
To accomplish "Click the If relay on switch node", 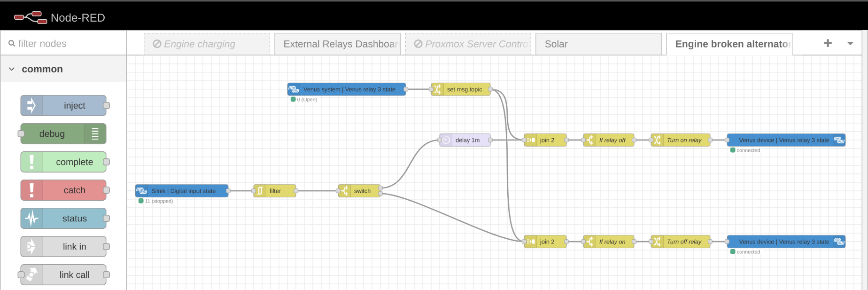I will coord(609,242).
